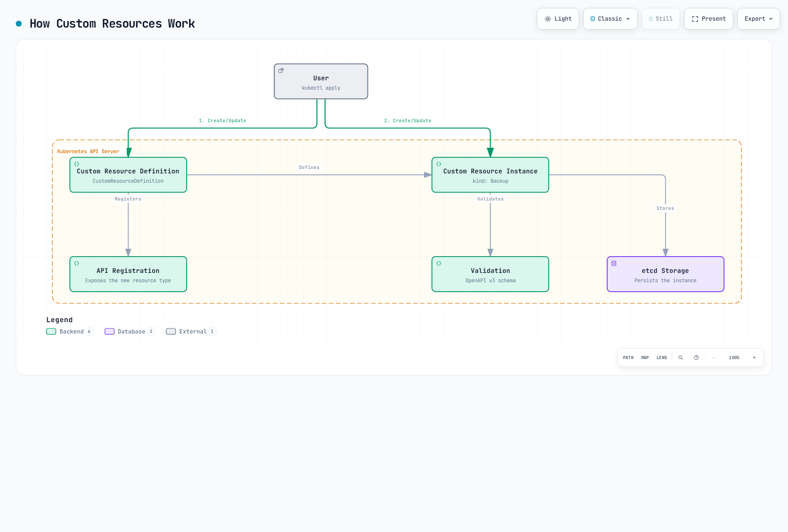
Task: Toggle External legend filter
Action: coord(191,332)
